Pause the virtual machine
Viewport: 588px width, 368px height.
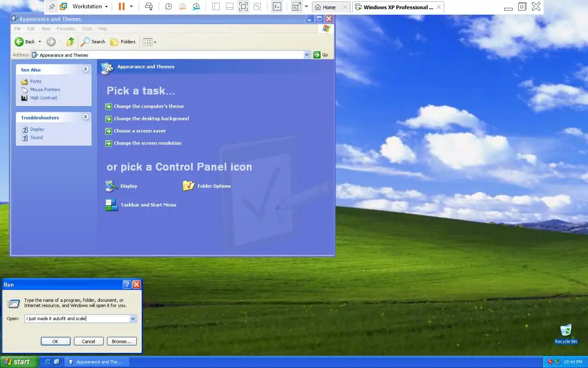pyautogui.click(x=121, y=6)
